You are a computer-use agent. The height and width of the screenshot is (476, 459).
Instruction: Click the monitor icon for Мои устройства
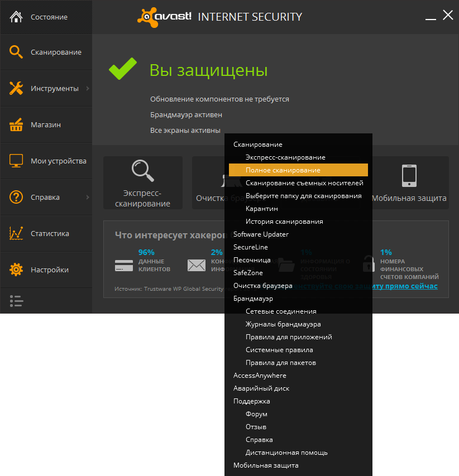click(16, 161)
